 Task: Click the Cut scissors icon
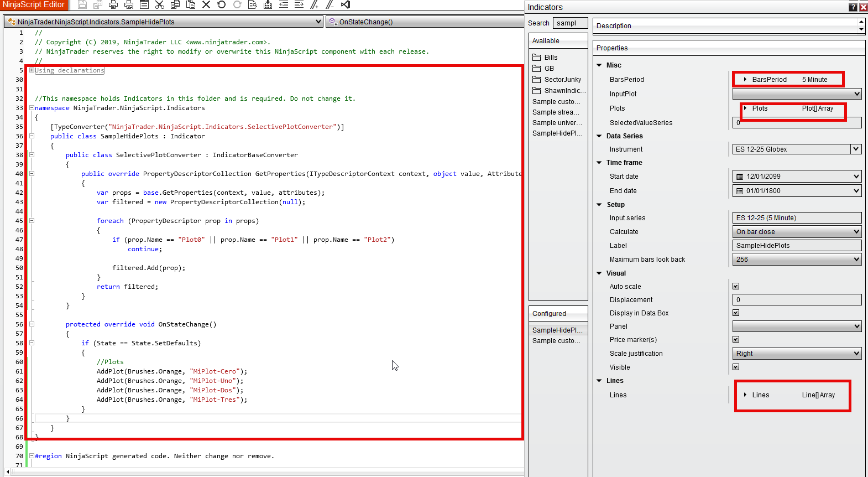coord(160,5)
